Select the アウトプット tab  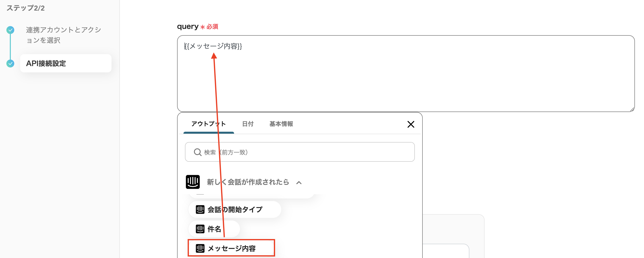point(208,124)
